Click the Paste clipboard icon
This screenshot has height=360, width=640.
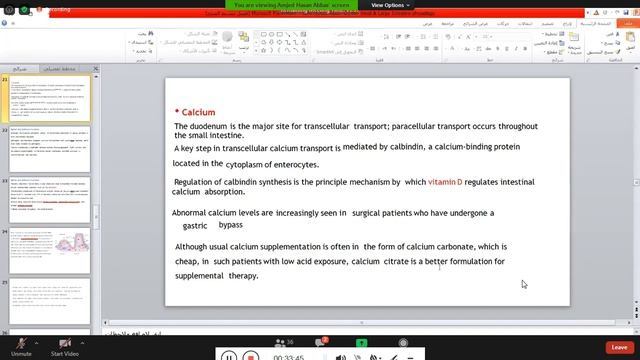[x=630, y=37]
